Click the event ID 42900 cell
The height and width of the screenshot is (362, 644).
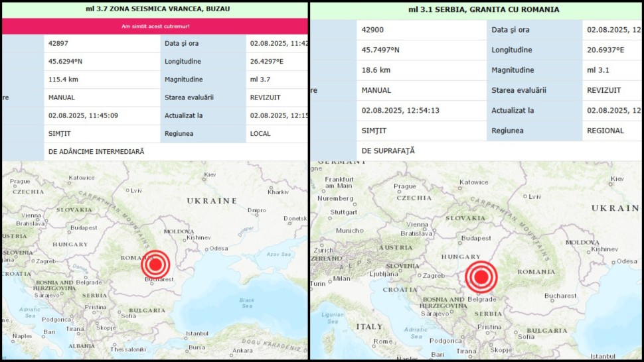coord(372,30)
